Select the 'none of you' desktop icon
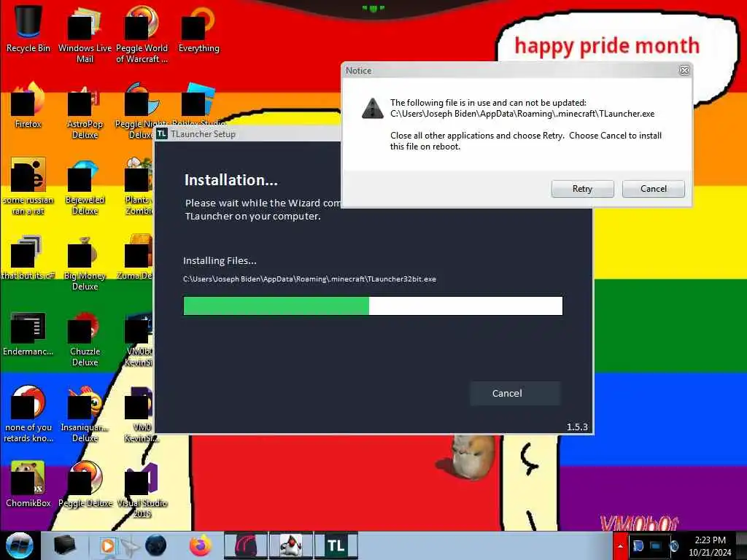This screenshot has width=747, height=560. pyautogui.click(x=28, y=414)
